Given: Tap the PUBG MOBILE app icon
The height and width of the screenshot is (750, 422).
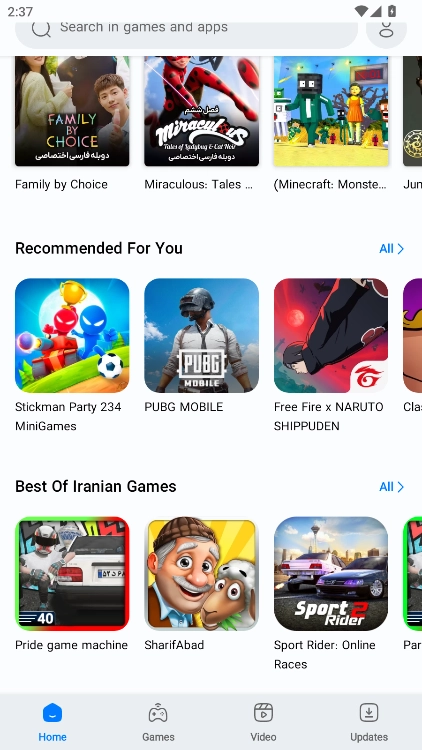Looking at the screenshot, I should (x=201, y=335).
